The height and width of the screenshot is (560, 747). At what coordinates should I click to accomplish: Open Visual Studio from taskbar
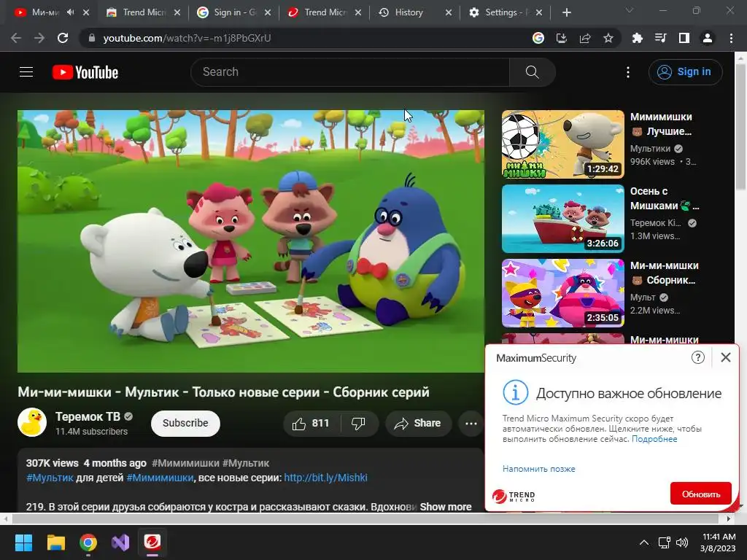[x=120, y=542]
